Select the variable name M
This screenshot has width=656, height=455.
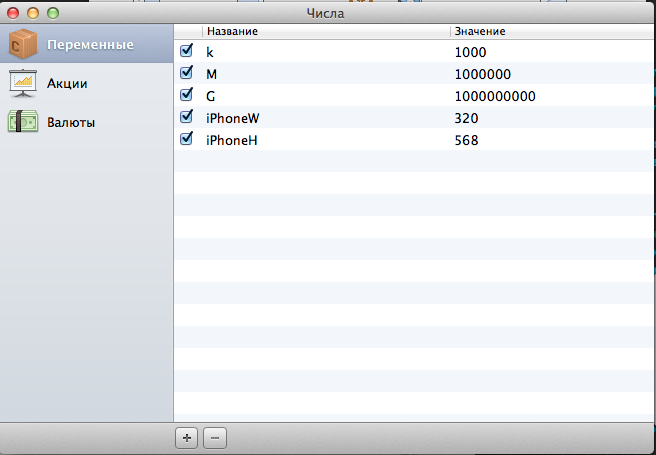coord(211,74)
